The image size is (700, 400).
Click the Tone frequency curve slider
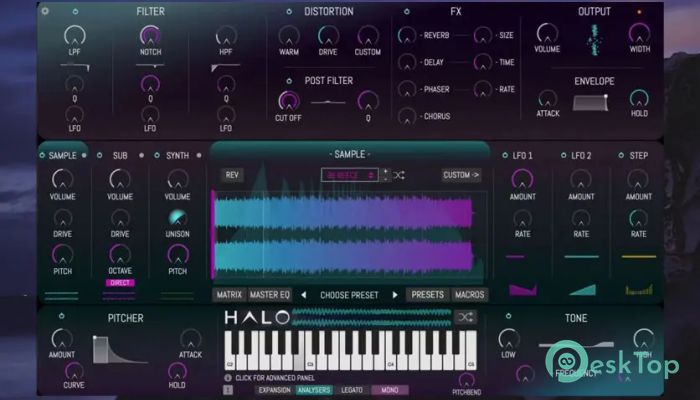(x=576, y=345)
